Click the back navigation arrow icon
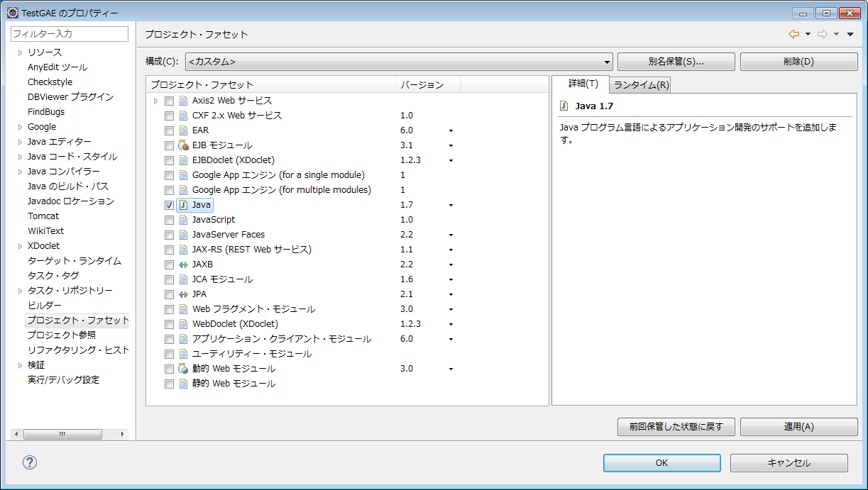Viewport: 868px width, 490px height. [793, 34]
